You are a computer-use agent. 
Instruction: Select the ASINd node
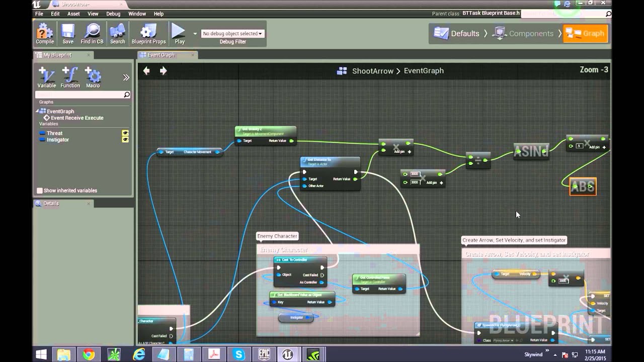[531, 151]
